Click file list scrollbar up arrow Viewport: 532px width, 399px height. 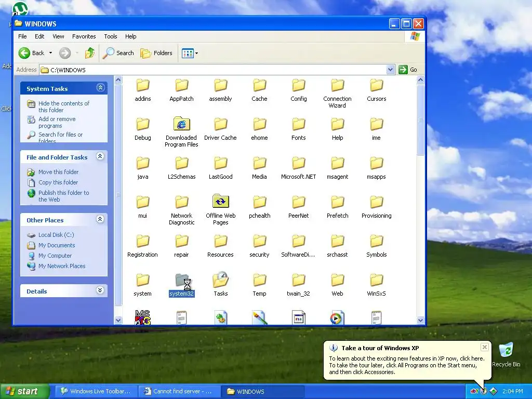pyautogui.click(x=420, y=80)
